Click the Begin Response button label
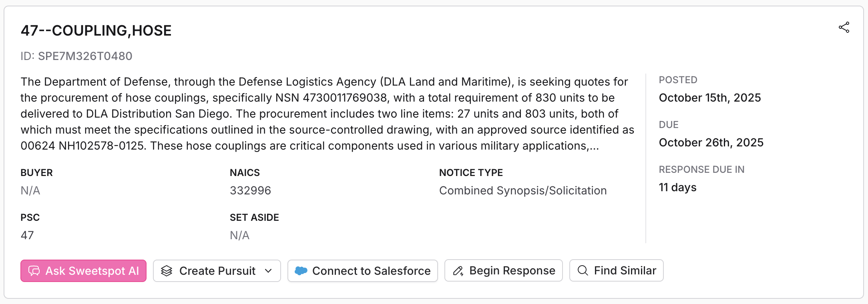 pos(512,271)
